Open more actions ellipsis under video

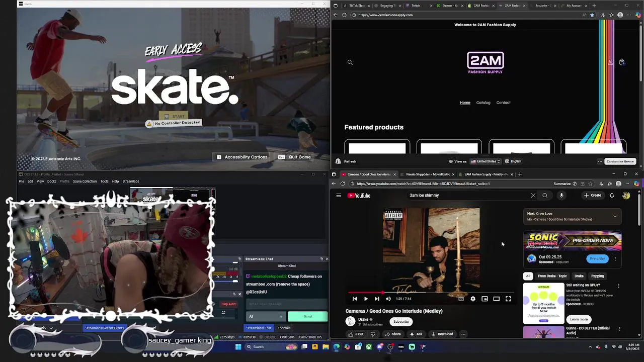[463, 334]
